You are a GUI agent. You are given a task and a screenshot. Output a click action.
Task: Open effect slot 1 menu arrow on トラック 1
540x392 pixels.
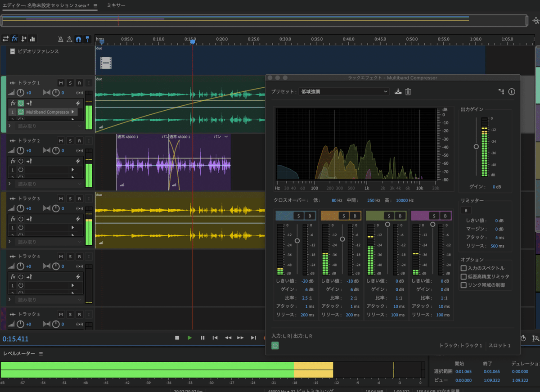(x=73, y=112)
